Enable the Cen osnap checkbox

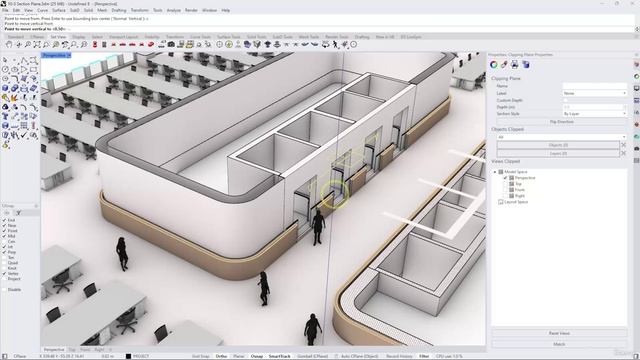click(x=4, y=241)
